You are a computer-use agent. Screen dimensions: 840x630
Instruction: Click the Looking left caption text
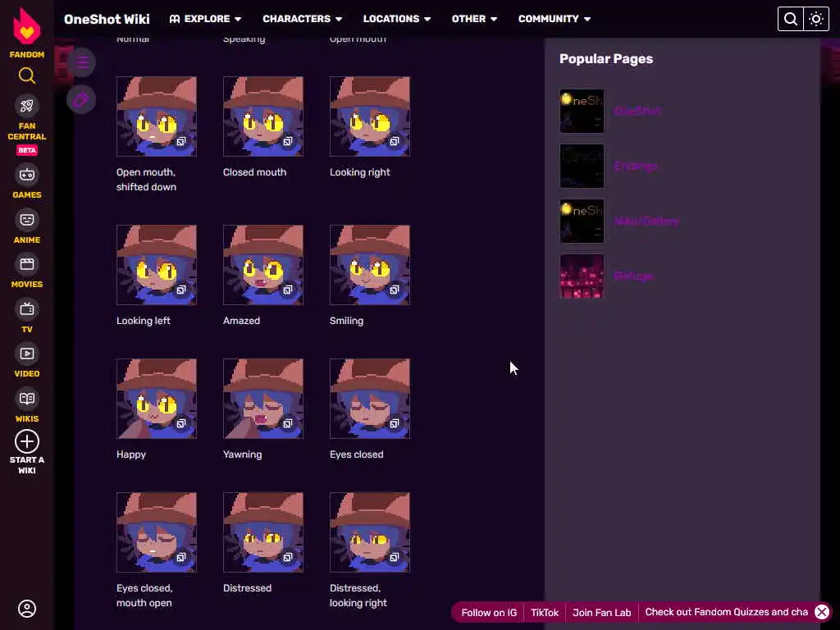tap(143, 321)
